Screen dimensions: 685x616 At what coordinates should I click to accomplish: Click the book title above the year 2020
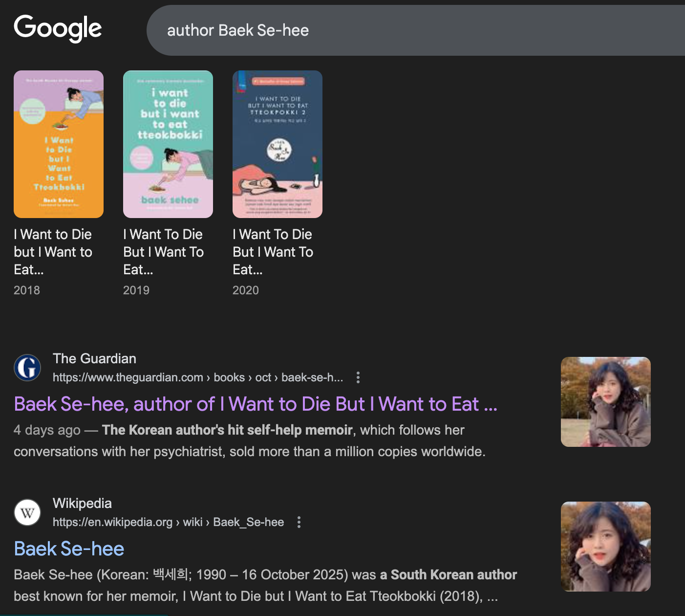coord(273,252)
